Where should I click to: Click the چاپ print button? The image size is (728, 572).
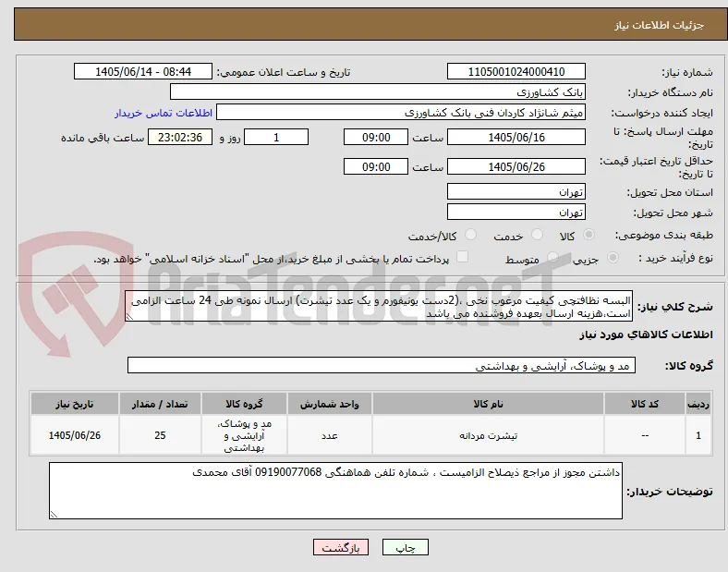point(406,547)
